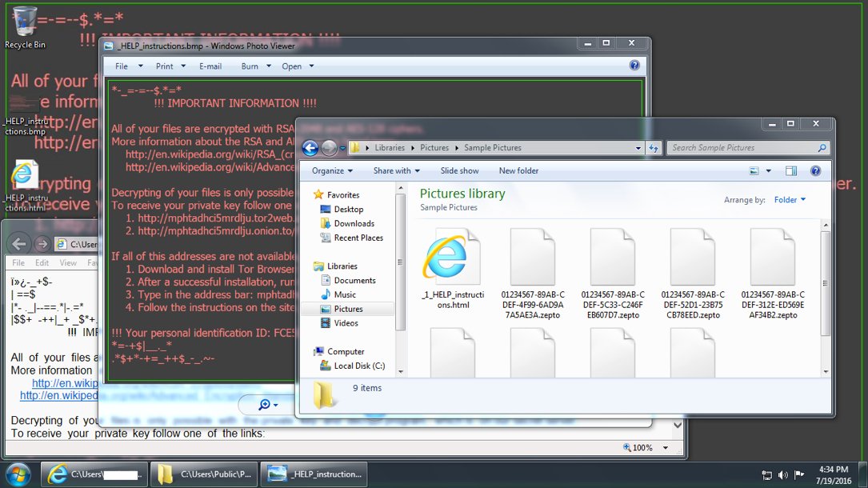The width and height of the screenshot is (868, 488).
Task: Open Documents library in navigation pane
Action: point(348,281)
